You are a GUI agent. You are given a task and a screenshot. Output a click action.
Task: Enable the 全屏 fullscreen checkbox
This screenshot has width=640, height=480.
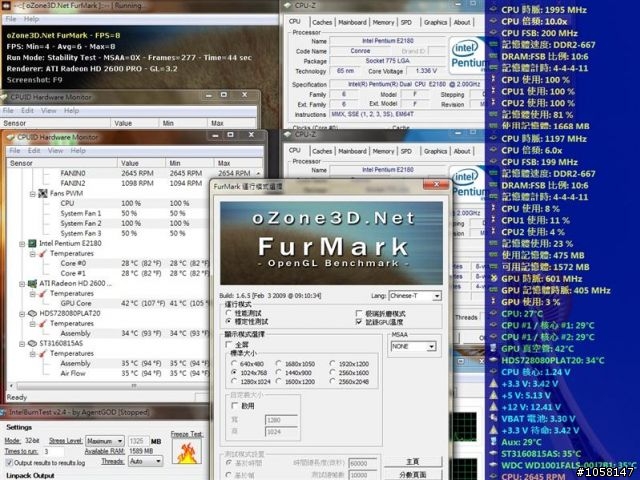click(x=229, y=344)
